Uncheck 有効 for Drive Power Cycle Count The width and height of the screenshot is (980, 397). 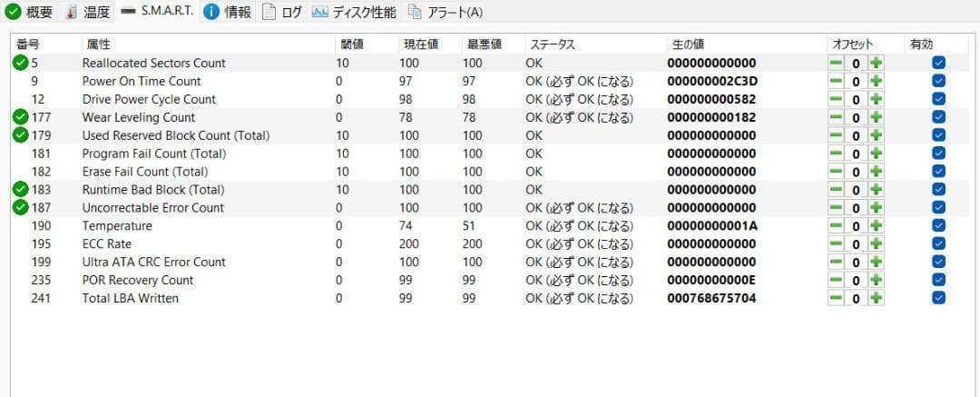pos(938,99)
